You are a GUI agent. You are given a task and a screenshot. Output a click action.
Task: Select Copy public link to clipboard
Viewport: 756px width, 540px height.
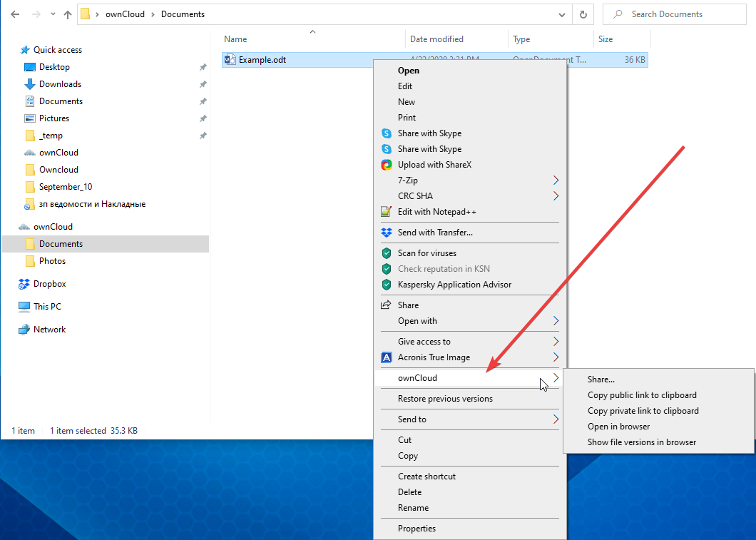642,395
